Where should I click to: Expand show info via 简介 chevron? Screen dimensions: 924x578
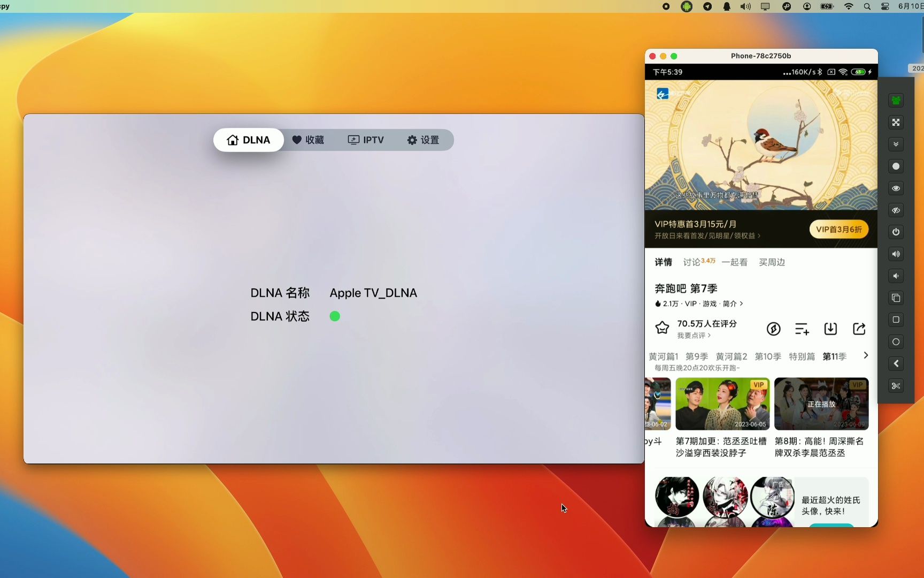click(x=733, y=303)
